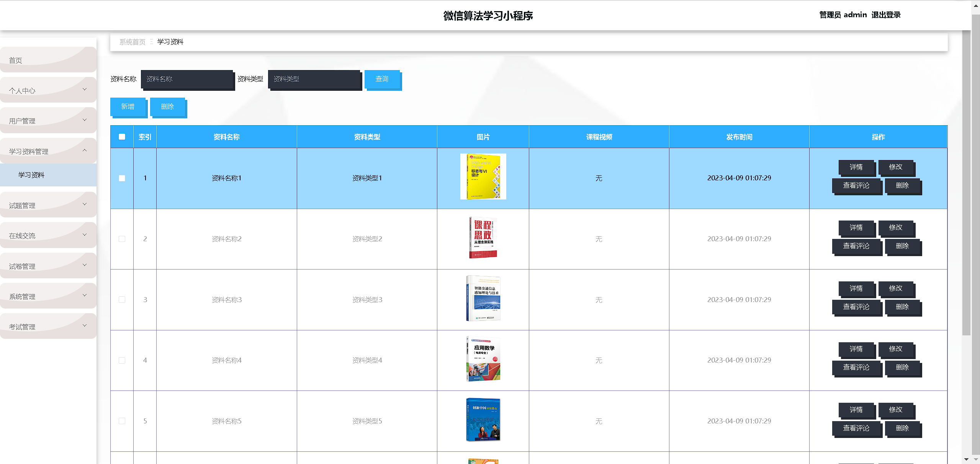Click 退出登录 to log out
Image resolution: width=980 pixels, height=464 pixels.
point(886,15)
